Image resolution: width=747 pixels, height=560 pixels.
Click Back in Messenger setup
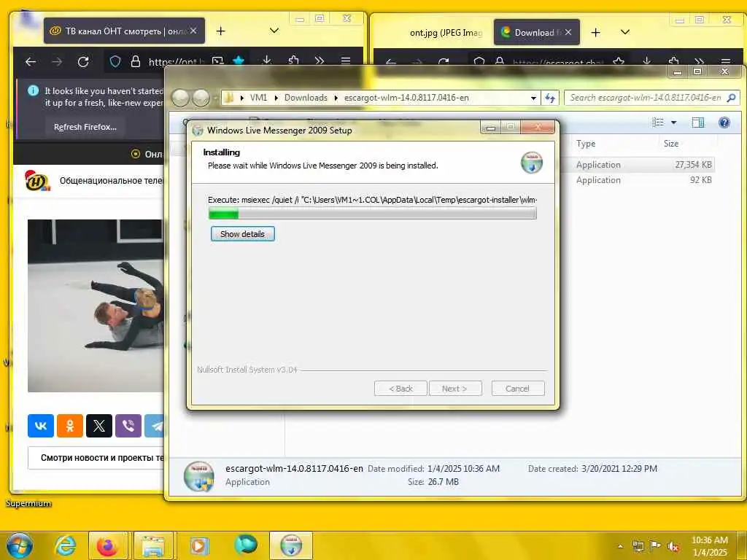point(400,389)
